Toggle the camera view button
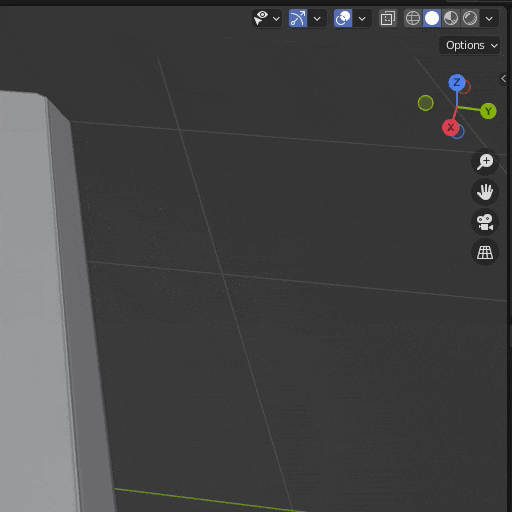Screen dimensions: 512x512 (x=485, y=222)
